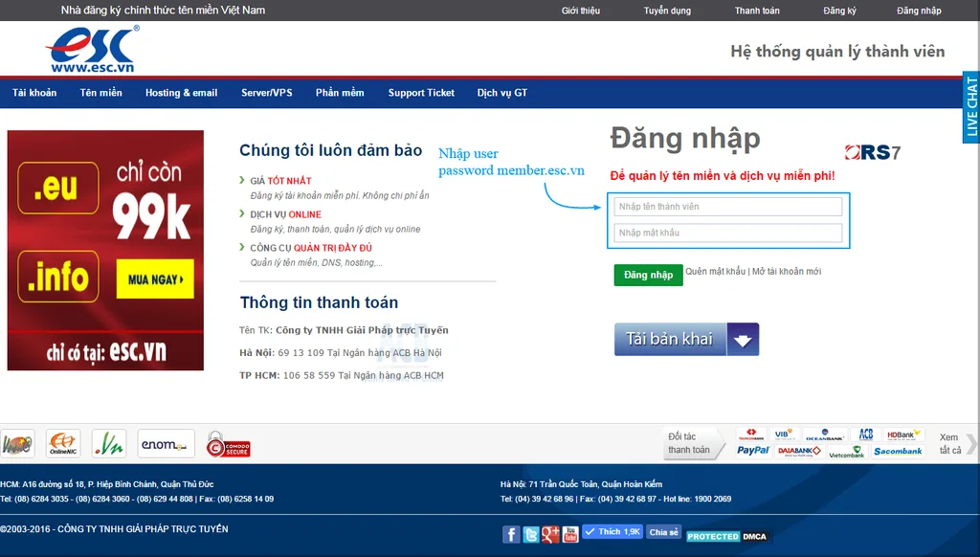The width and height of the screenshot is (980, 557).
Task: Click the Quên mật khẩu link
Action: click(x=716, y=271)
